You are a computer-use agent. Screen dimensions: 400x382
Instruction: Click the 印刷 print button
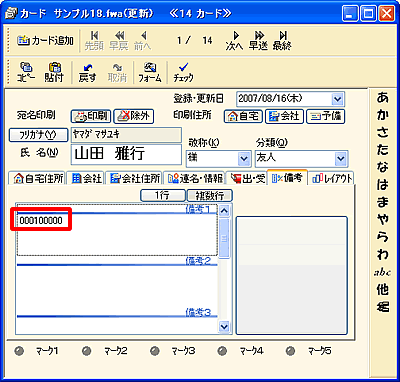[91, 116]
